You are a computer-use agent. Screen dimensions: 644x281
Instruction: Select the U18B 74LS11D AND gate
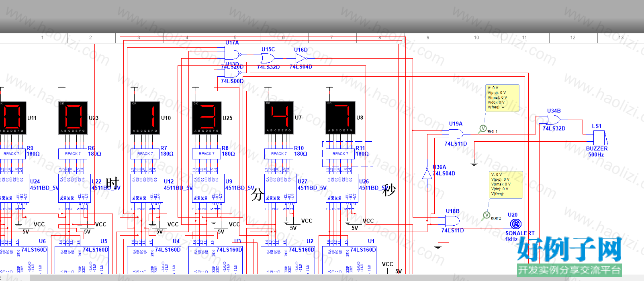453,221
